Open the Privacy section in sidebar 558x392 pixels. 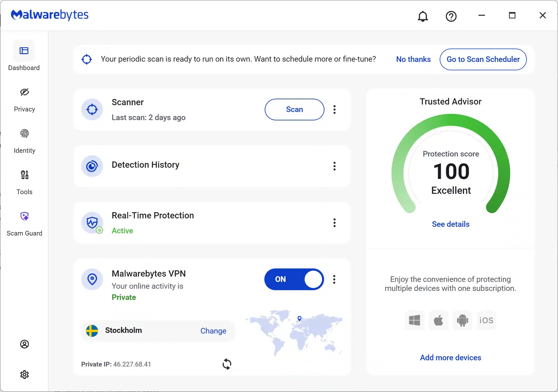coord(24,100)
